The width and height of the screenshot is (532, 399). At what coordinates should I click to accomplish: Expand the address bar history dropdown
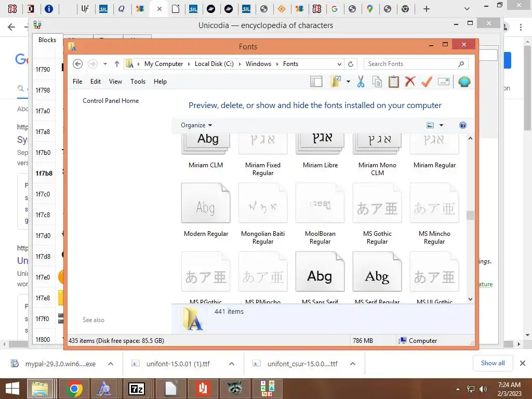pos(339,64)
